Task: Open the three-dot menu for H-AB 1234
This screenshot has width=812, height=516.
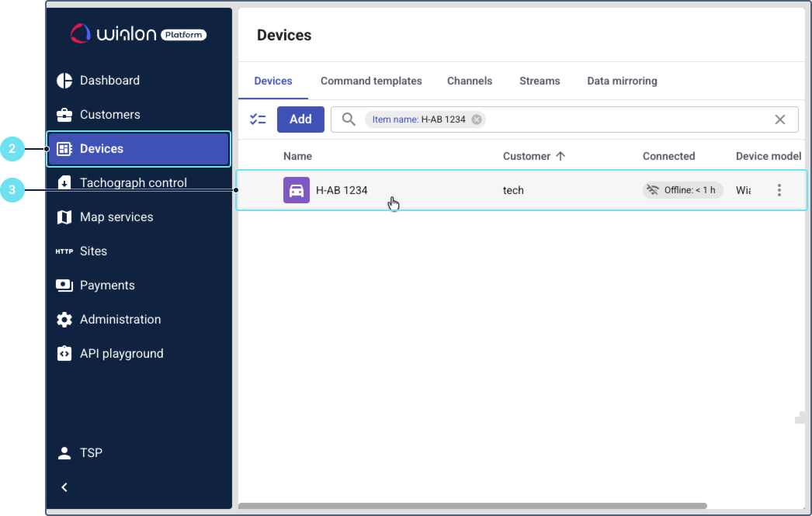Action: pos(779,189)
